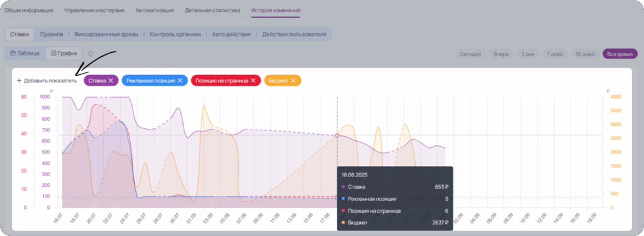This screenshot has width=644, height=236.
Task: Select the 7 дней period
Action: coord(555,54)
